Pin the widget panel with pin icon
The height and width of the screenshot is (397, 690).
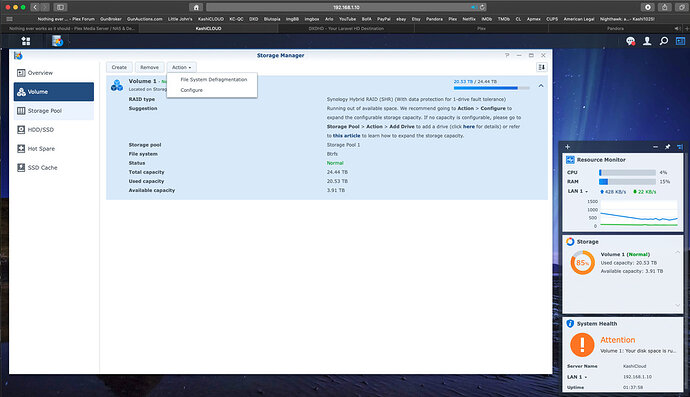pyautogui.click(x=668, y=147)
